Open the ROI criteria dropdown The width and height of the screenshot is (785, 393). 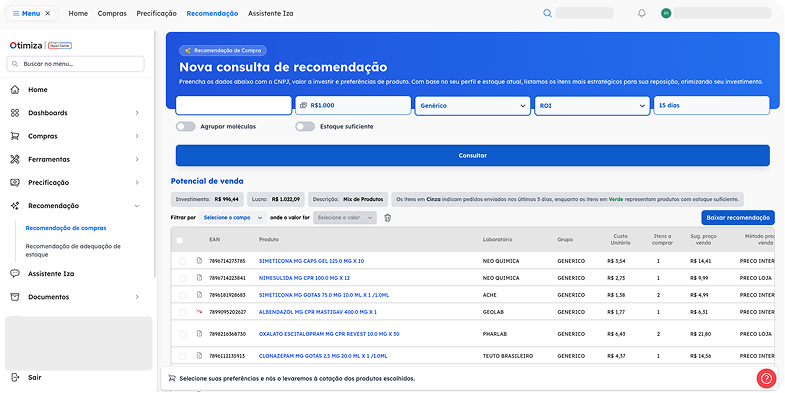pyautogui.click(x=592, y=106)
